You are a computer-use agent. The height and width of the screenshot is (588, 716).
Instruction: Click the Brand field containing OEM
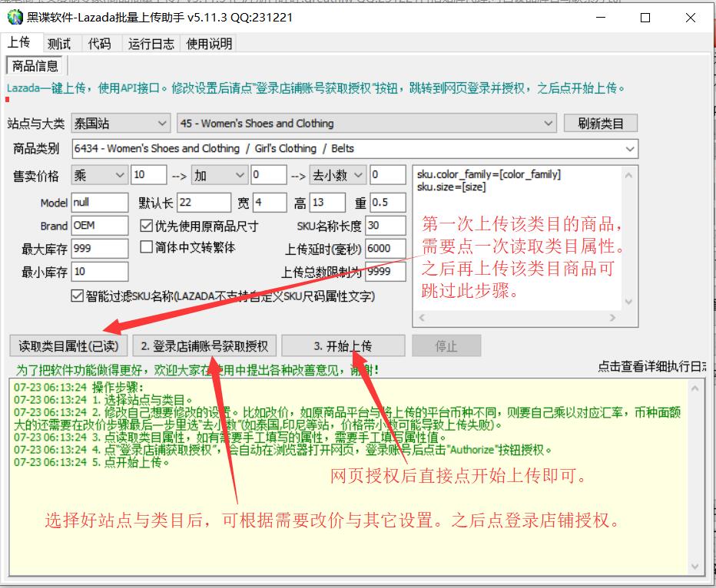[100, 226]
